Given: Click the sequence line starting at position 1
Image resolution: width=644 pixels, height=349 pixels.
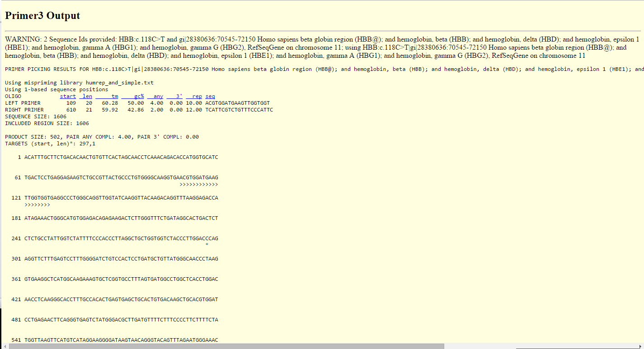Looking at the screenshot, I should 118,157.
